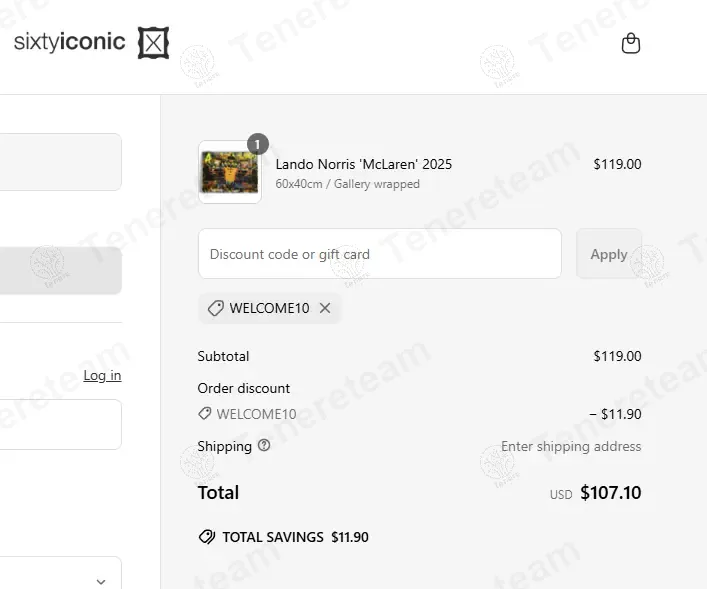
Task: Click the Shipping help question mark icon
Action: (x=264, y=446)
